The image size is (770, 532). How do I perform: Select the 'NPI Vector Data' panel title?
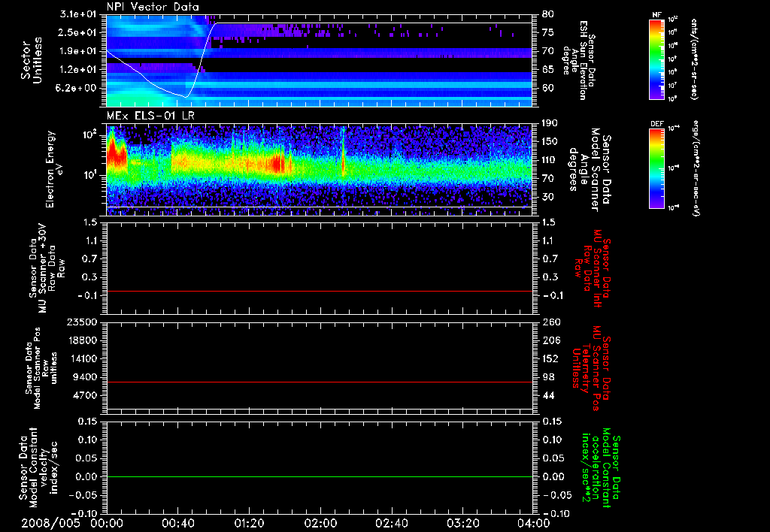pyautogui.click(x=153, y=7)
